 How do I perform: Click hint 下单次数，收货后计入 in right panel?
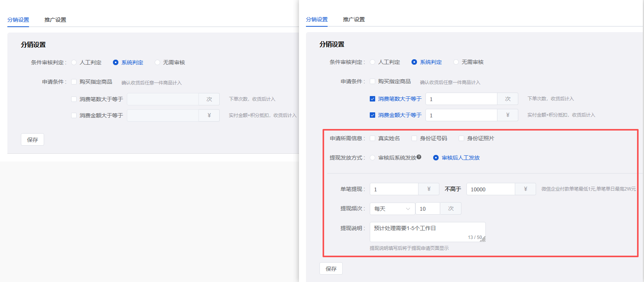pyautogui.click(x=551, y=99)
